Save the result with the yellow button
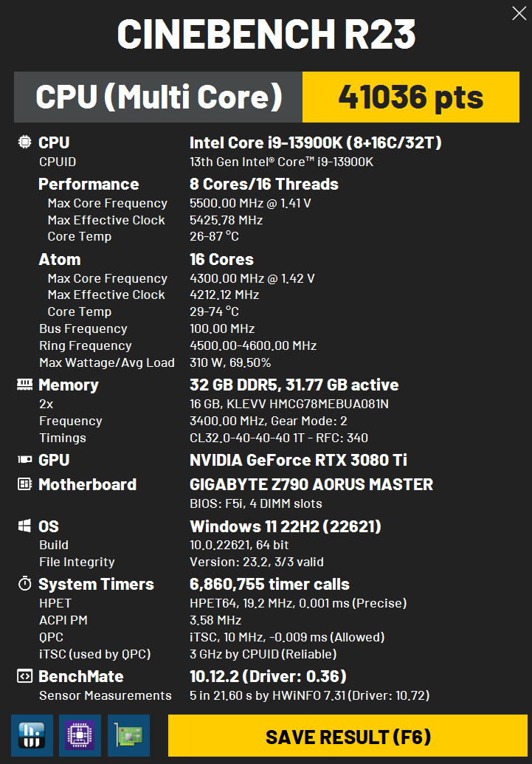Viewport: 532px width, 764px height. tap(348, 736)
